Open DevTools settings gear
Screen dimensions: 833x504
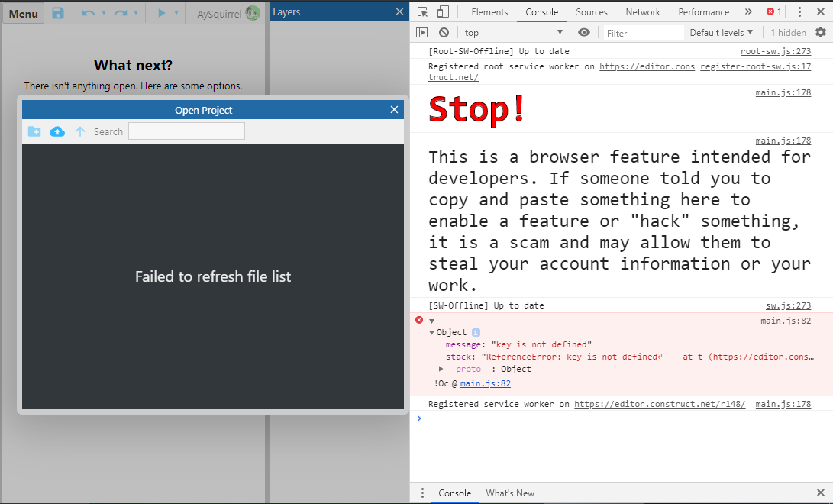[x=821, y=32]
